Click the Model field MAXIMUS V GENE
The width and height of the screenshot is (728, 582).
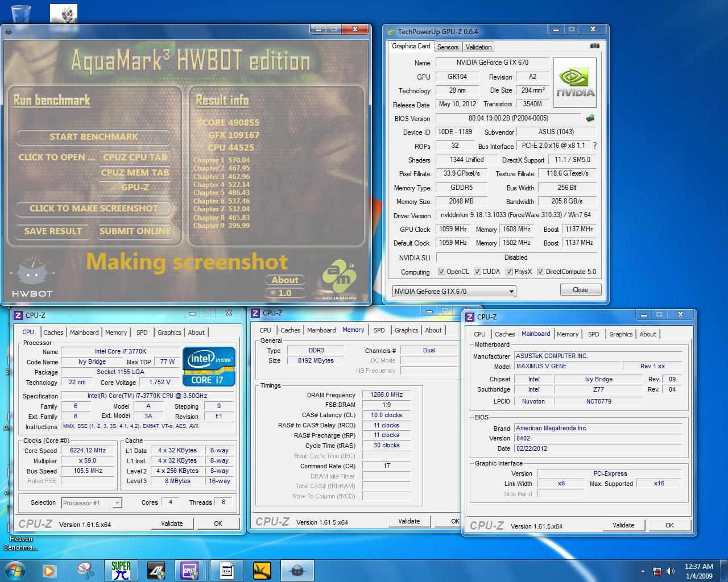tap(567, 366)
